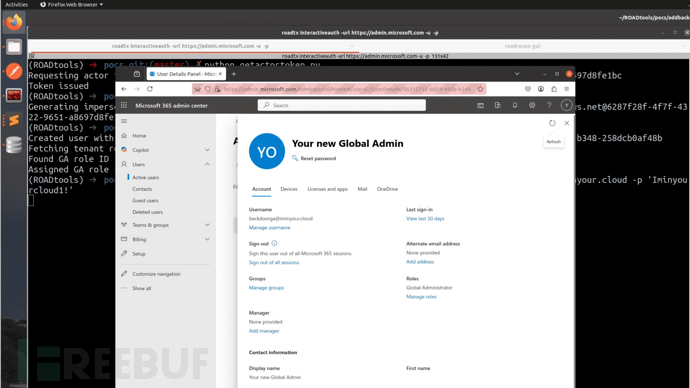Reload the admin center page
The height and width of the screenshot is (388, 690).
point(150,89)
